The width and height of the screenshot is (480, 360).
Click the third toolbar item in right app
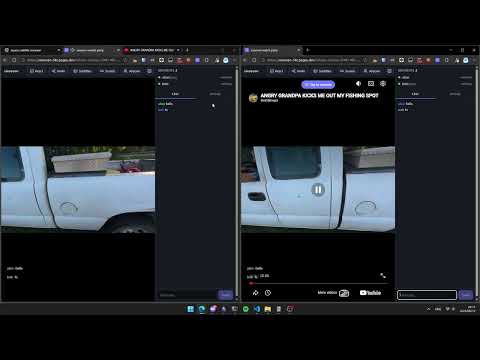point(322,71)
